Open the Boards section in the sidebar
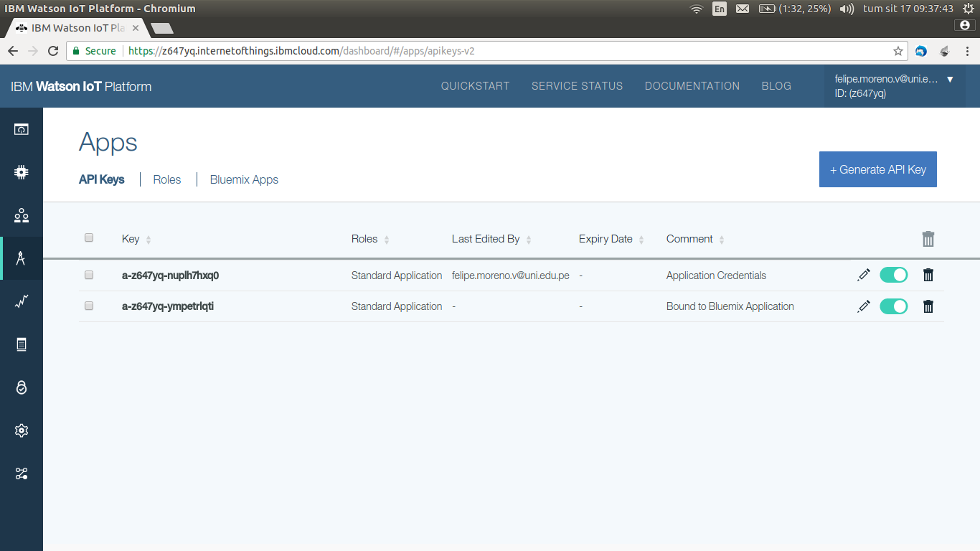This screenshot has width=980, height=551. click(22, 129)
